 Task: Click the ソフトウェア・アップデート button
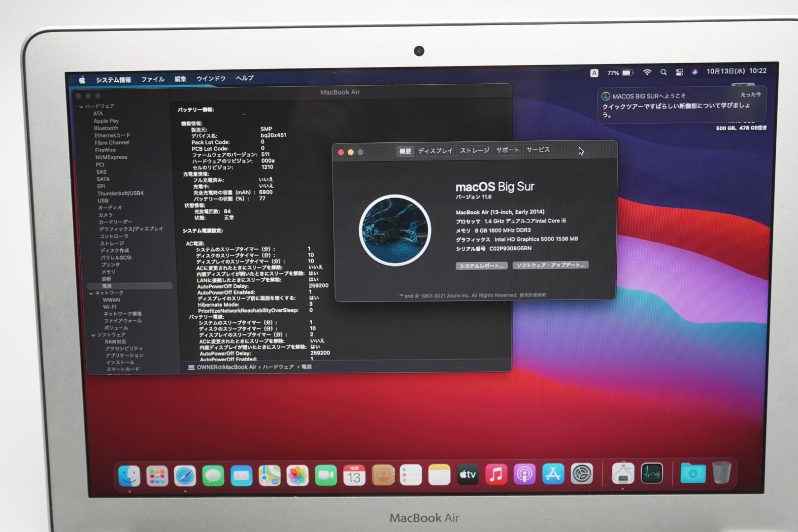pyautogui.click(x=550, y=265)
